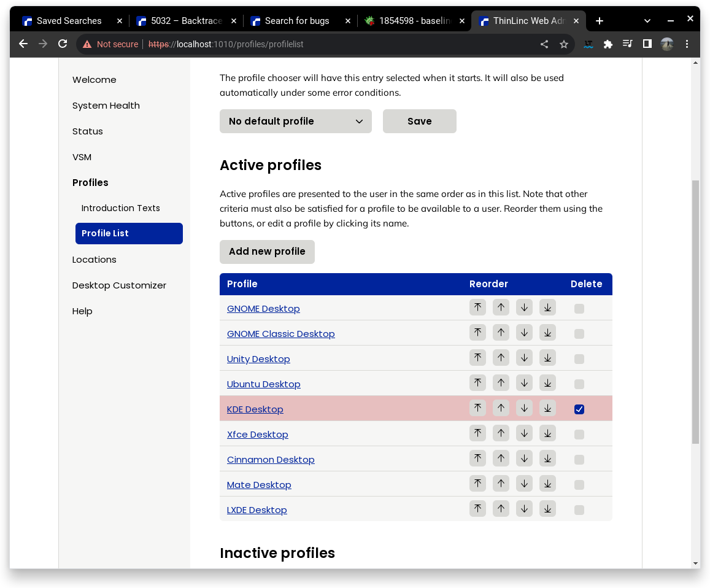The height and width of the screenshot is (588, 710).
Task: Move KDE Desktop profile down one step
Action: tap(524, 408)
